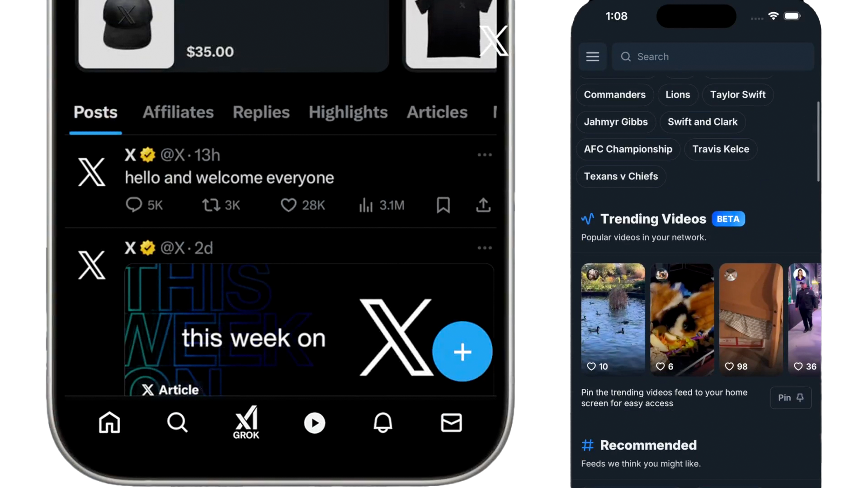Select the AFC Championship trending topic
868x488 pixels.
point(628,148)
